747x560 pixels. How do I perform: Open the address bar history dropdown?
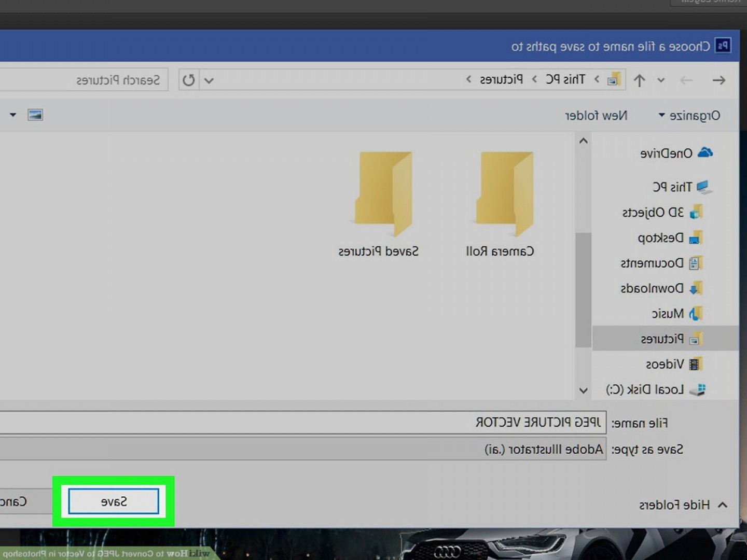coord(209,80)
